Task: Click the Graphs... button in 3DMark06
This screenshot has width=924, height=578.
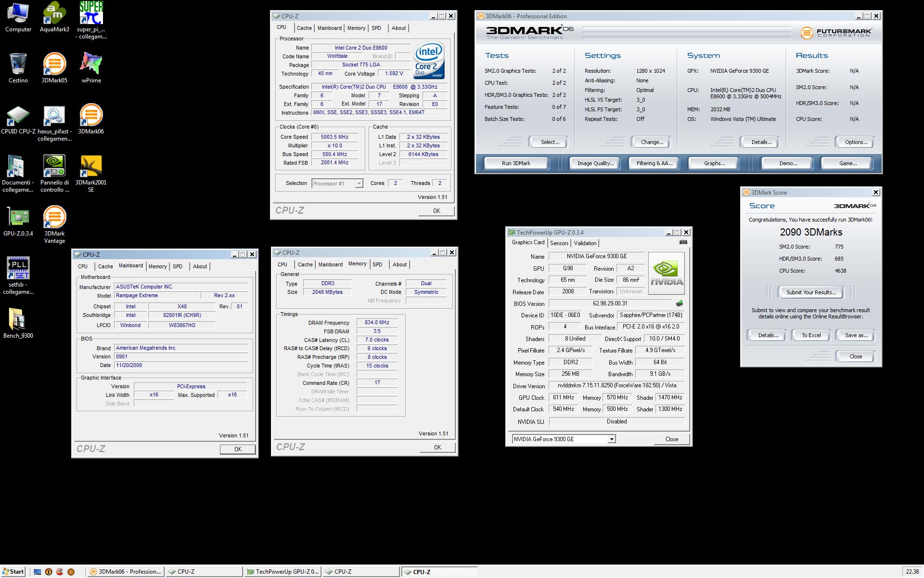Action: [x=714, y=163]
